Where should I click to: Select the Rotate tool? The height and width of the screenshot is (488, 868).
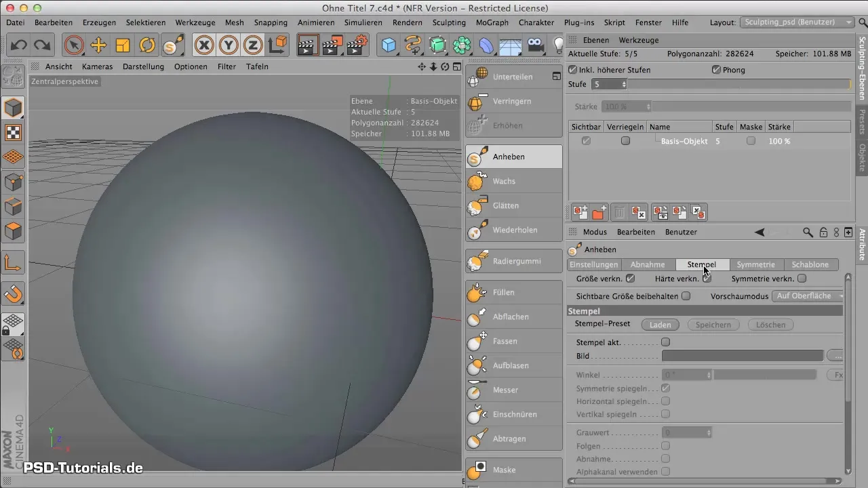pyautogui.click(x=147, y=45)
